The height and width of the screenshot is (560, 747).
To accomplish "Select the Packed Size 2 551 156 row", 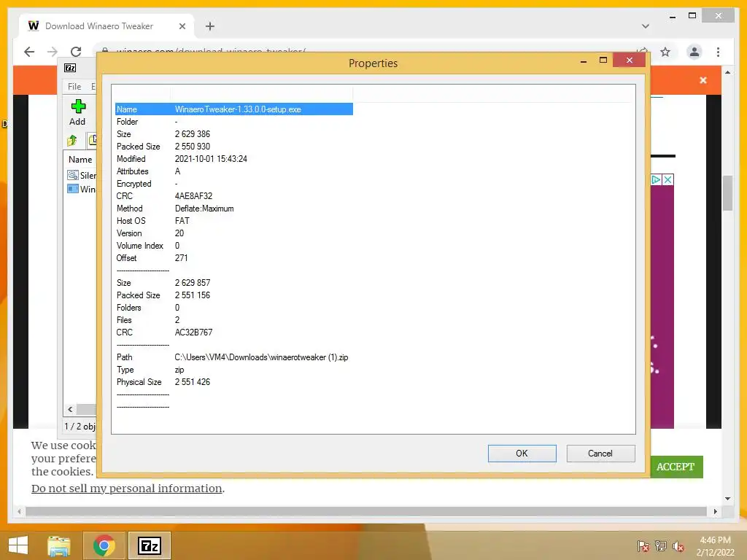I will [x=234, y=295].
